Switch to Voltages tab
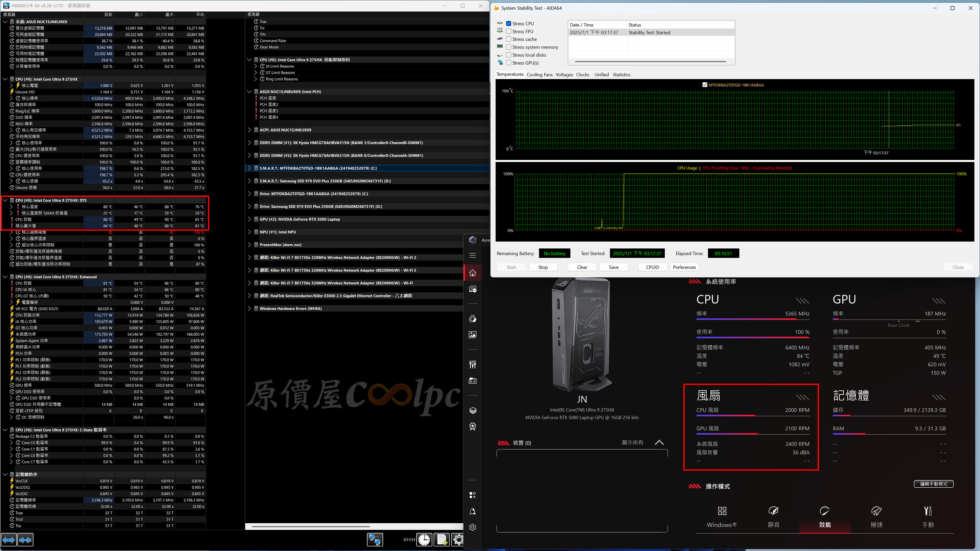Image resolution: width=980 pixels, height=551 pixels. (x=564, y=75)
